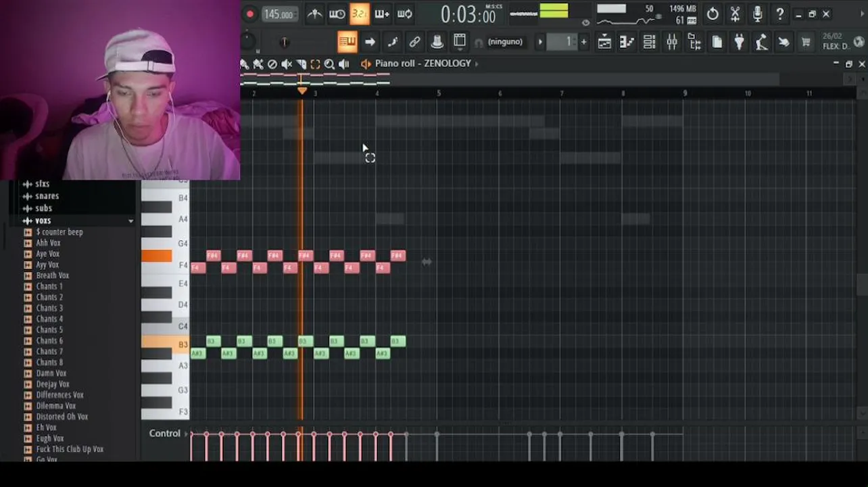Viewport: 868px width, 487px height.
Task: Toggle the record button
Action: [249, 14]
